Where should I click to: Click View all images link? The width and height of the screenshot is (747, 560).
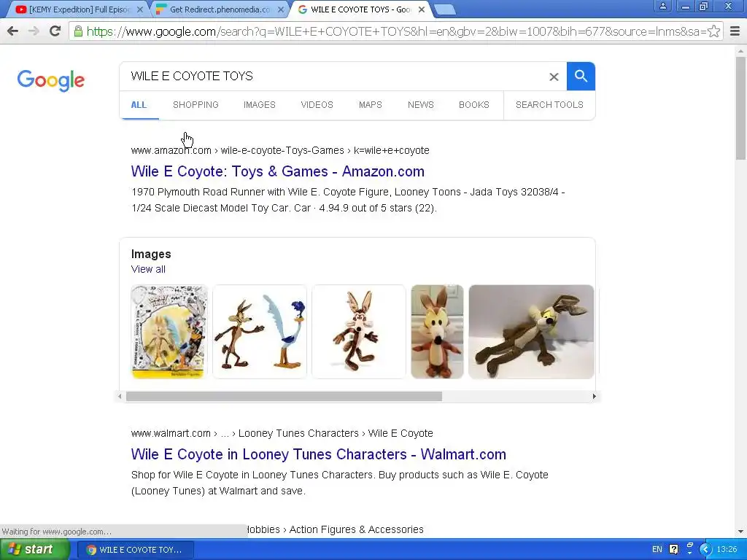pyautogui.click(x=148, y=269)
